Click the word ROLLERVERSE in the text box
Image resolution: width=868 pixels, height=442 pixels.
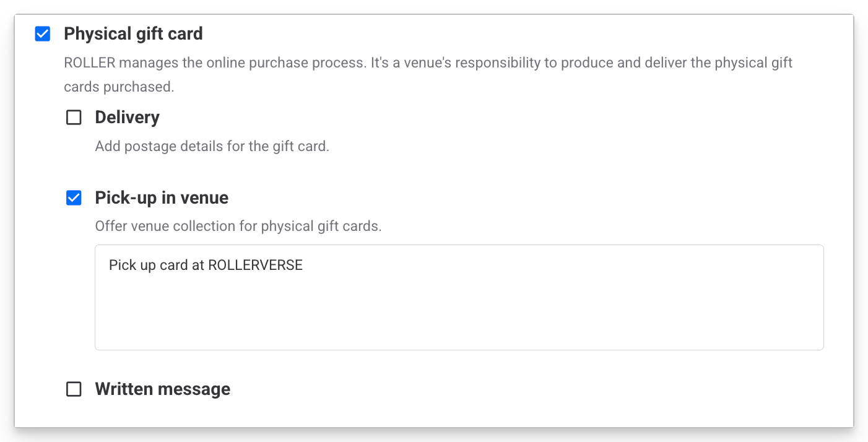[x=255, y=266]
